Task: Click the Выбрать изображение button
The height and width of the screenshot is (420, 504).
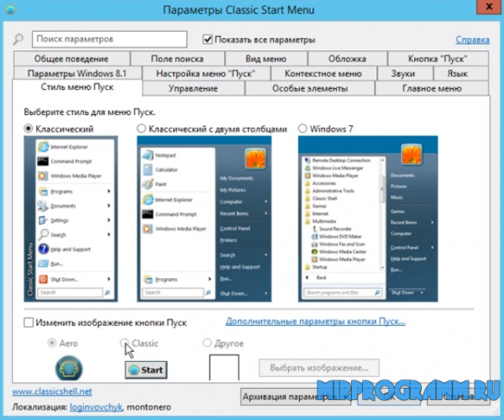Action: (x=319, y=368)
